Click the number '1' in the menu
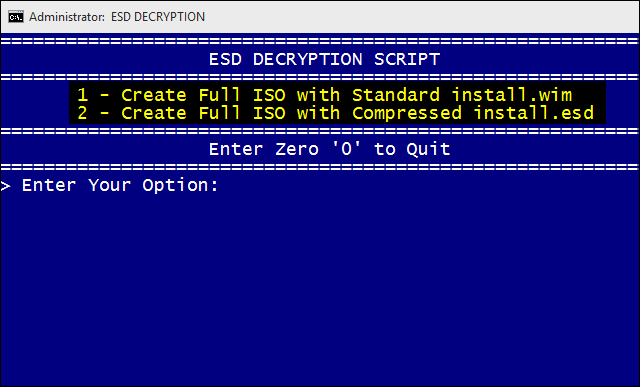The width and height of the screenshot is (640, 387). (x=82, y=95)
